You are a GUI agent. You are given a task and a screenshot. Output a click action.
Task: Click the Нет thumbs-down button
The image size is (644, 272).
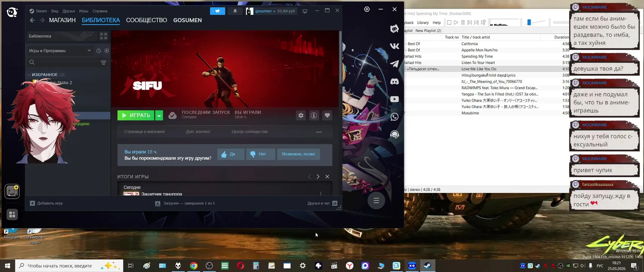(260, 154)
